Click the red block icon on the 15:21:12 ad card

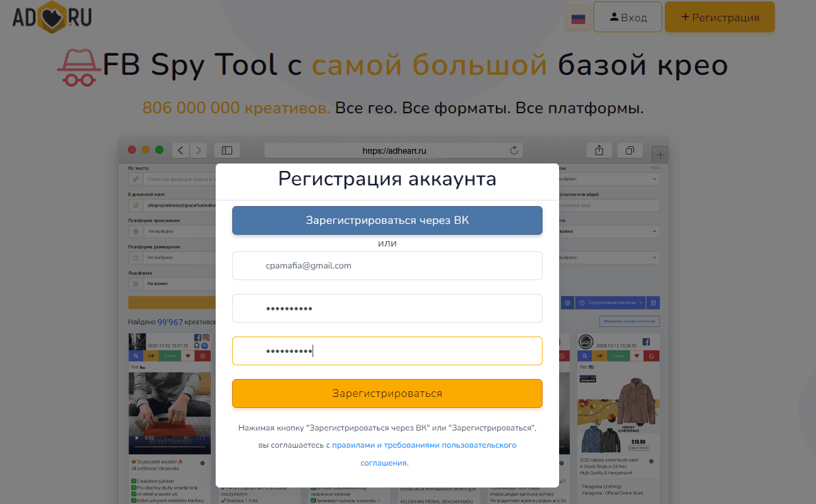click(x=203, y=356)
